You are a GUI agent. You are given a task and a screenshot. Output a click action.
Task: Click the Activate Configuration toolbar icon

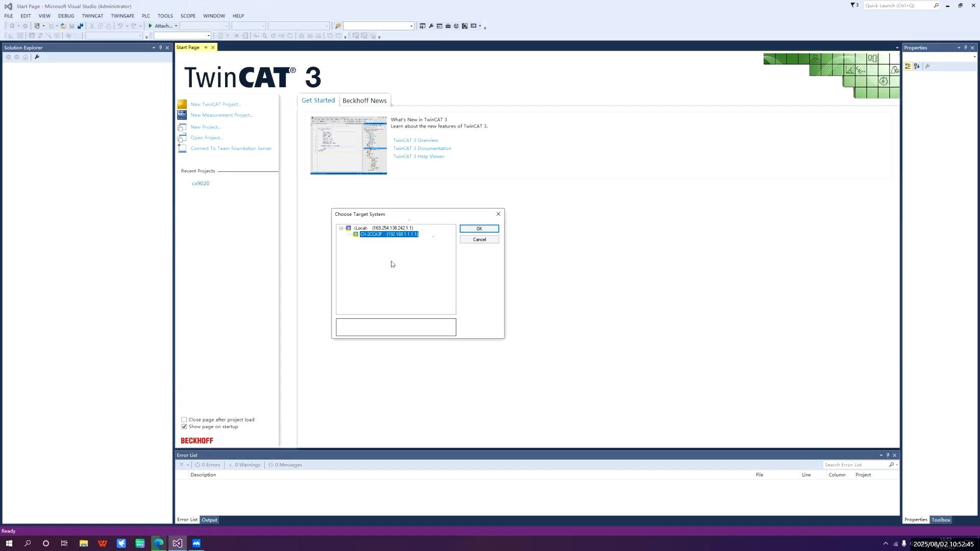click(423, 26)
